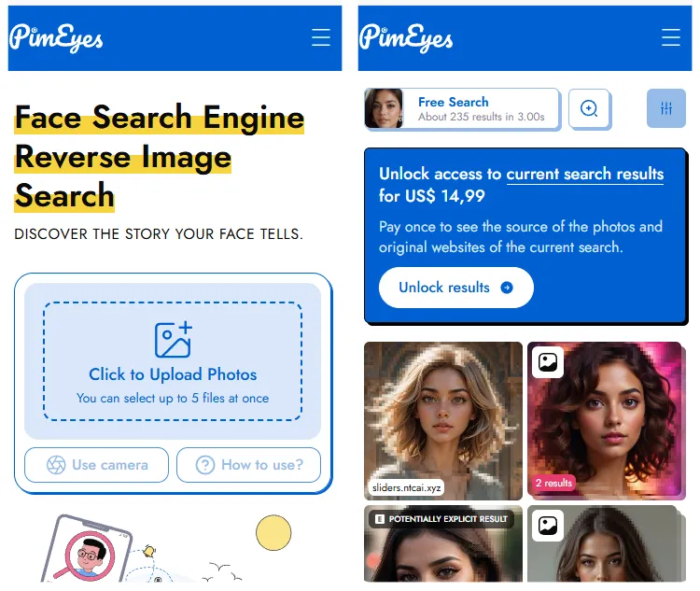Click the searched face thumbnail in Free Search

point(384,109)
